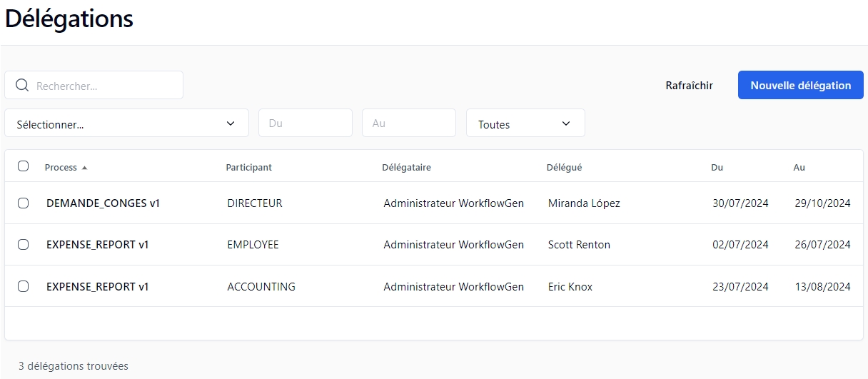Toggle the select-all header checkbox

[23, 166]
